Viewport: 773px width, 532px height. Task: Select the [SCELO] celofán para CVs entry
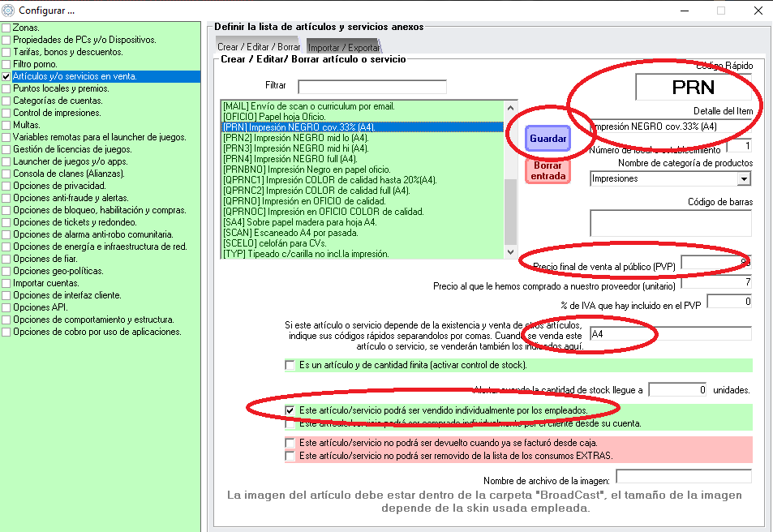coord(362,243)
